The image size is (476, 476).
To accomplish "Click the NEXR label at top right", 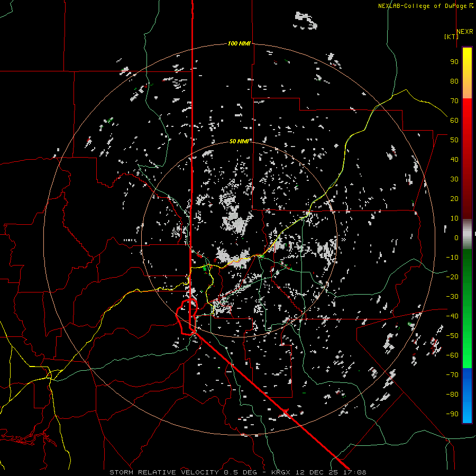I will (465, 32).
